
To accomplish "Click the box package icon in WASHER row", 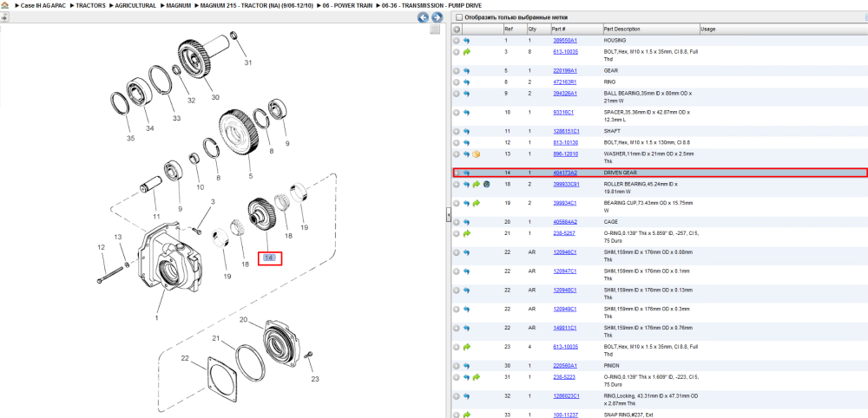I will click(476, 153).
